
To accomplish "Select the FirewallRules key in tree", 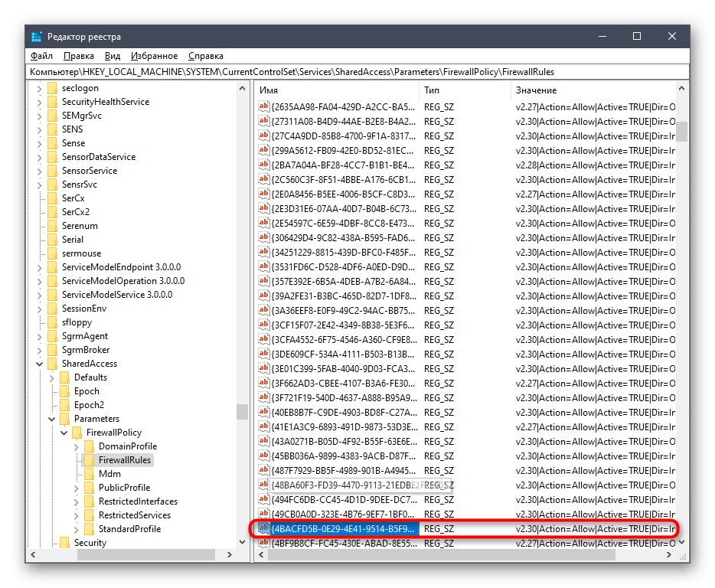I will click(125, 460).
